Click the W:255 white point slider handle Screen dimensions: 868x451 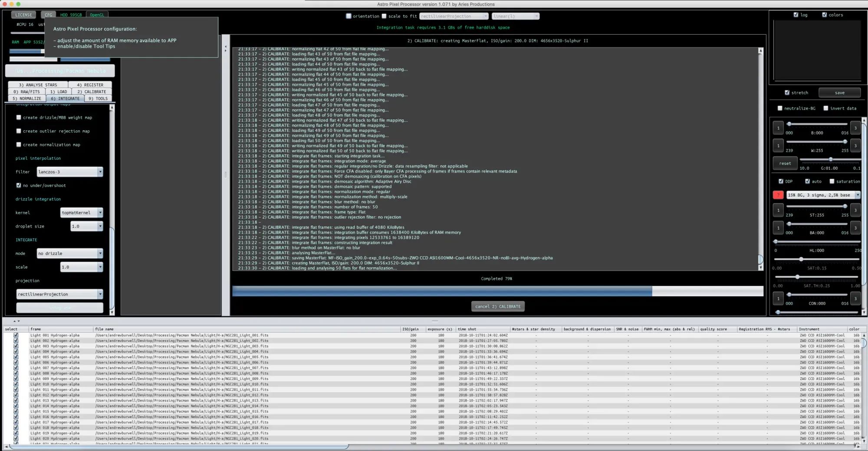tap(845, 142)
